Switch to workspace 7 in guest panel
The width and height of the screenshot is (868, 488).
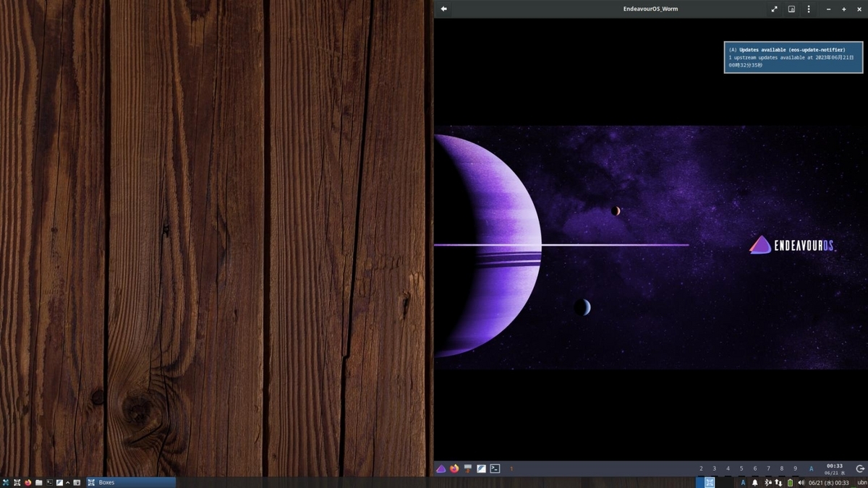[768, 468]
